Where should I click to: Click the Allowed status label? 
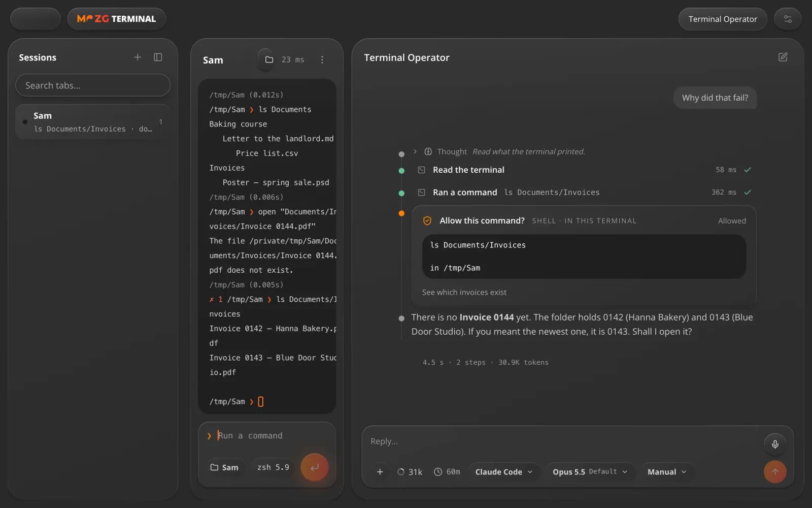732,220
